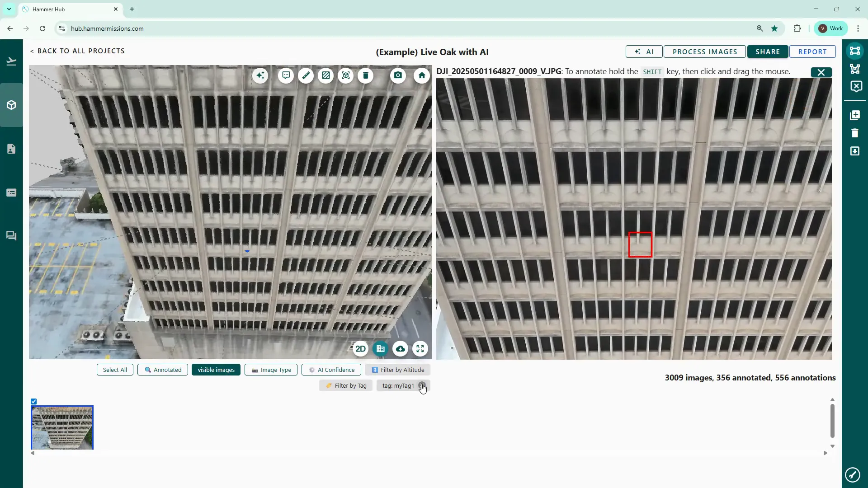Click the rectangle annotation tool in right sidebar
The width and height of the screenshot is (868, 488).
(854, 51)
